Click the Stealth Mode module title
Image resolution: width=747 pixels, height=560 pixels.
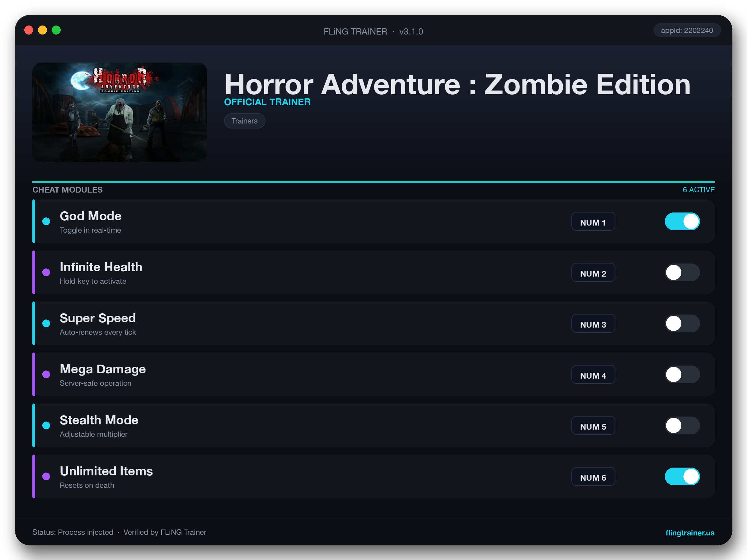pyautogui.click(x=99, y=420)
